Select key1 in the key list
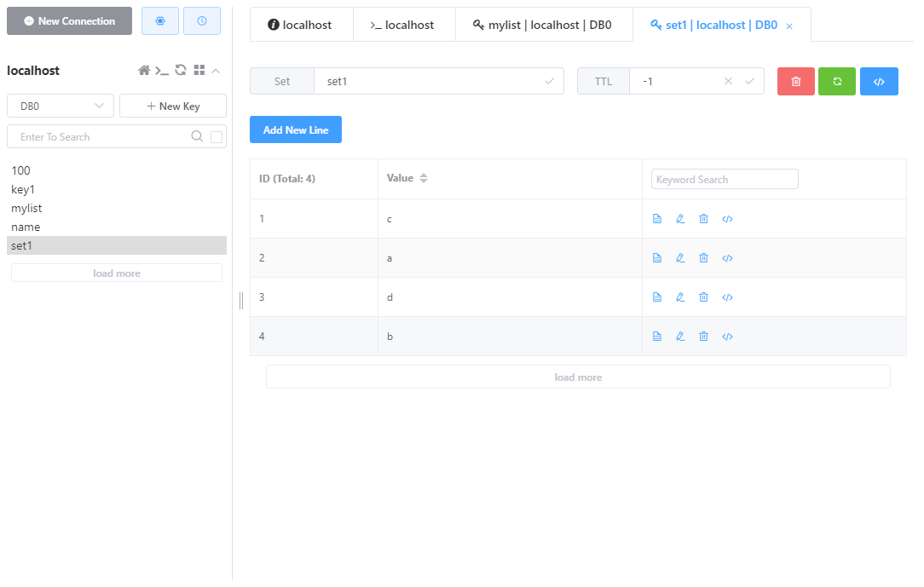The height and width of the screenshot is (587, 924). click(117, 190)
